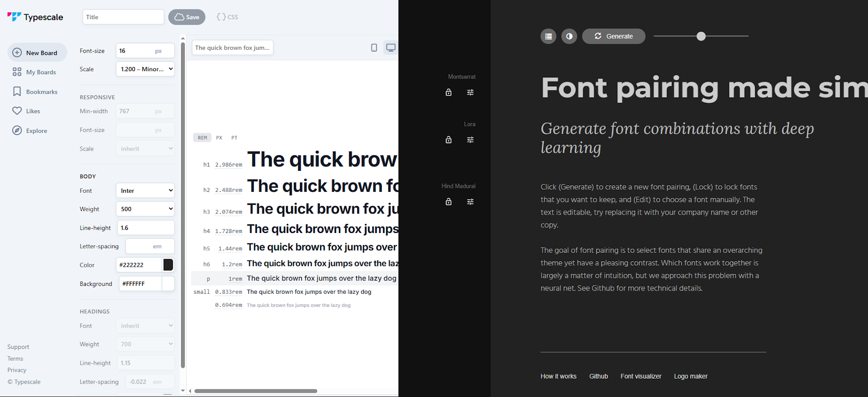Open the Github link in Fontjoy

pyautogui.click(x=598, y=376)
